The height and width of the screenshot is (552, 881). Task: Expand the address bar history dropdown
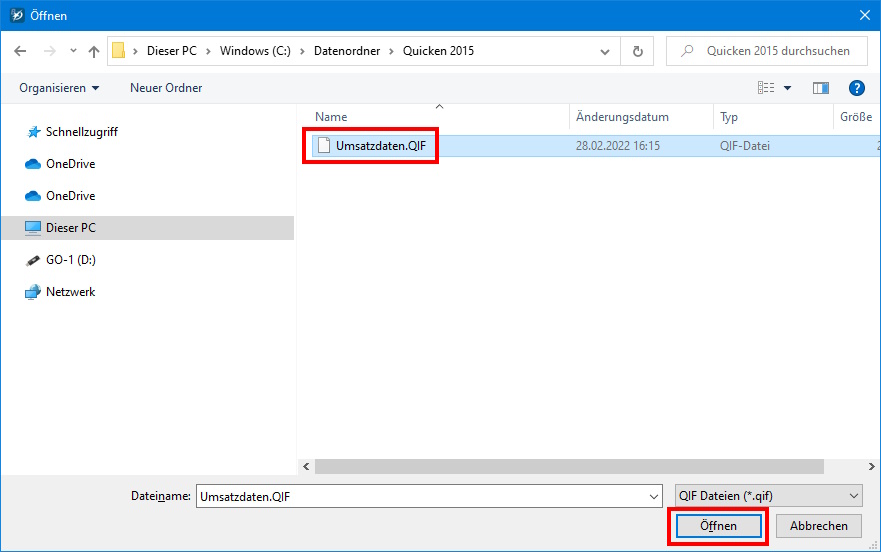click(605, 51)
